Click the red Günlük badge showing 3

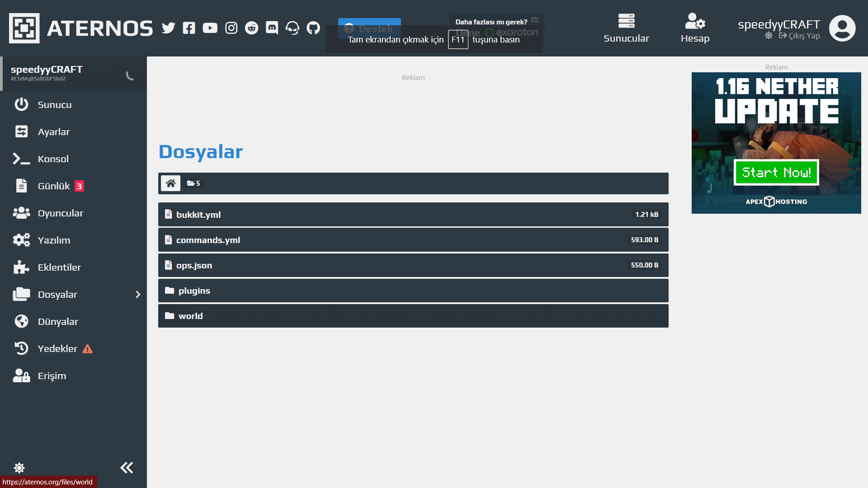[79, 186]
